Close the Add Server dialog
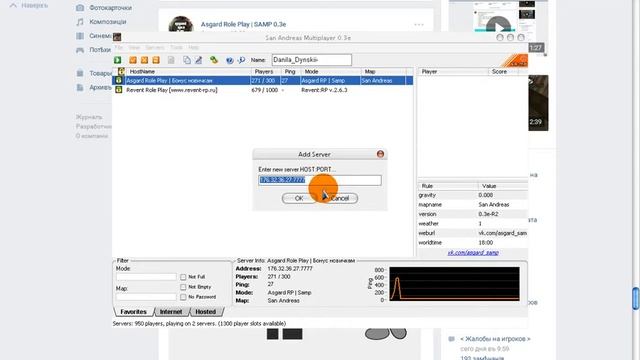Screen dimensions: 640x360 (x=380, y=154)
